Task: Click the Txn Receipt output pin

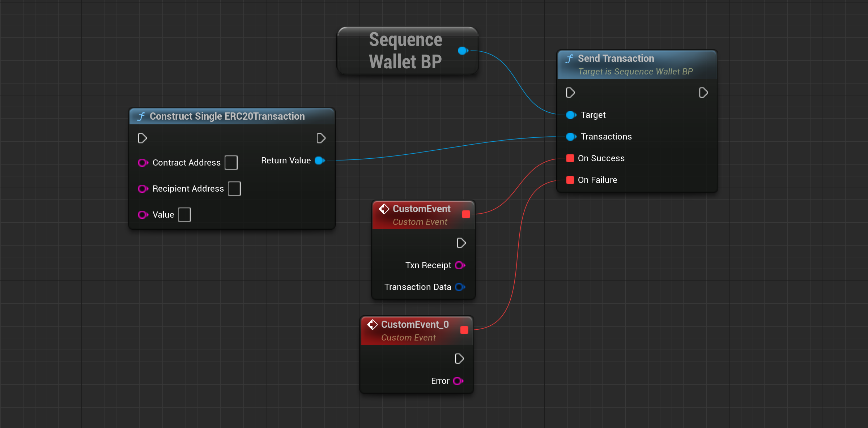Action: click(x=460, y=265)
